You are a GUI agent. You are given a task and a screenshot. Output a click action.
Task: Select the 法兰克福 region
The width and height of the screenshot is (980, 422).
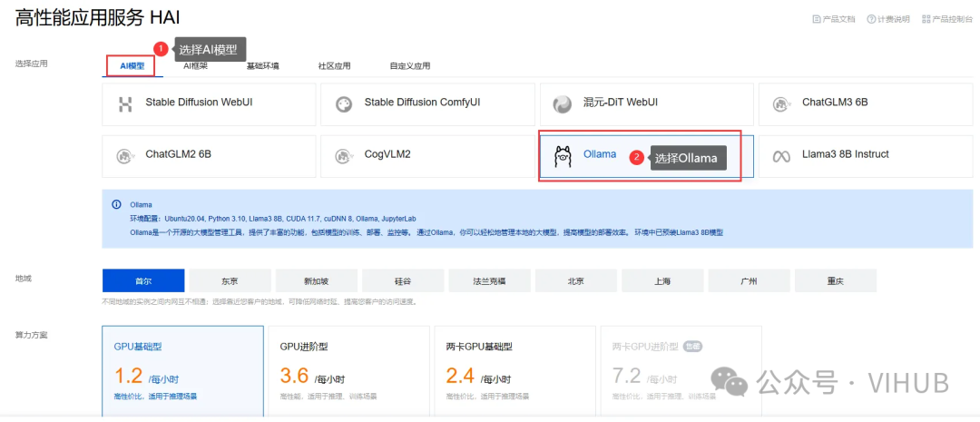coord(489,281)
